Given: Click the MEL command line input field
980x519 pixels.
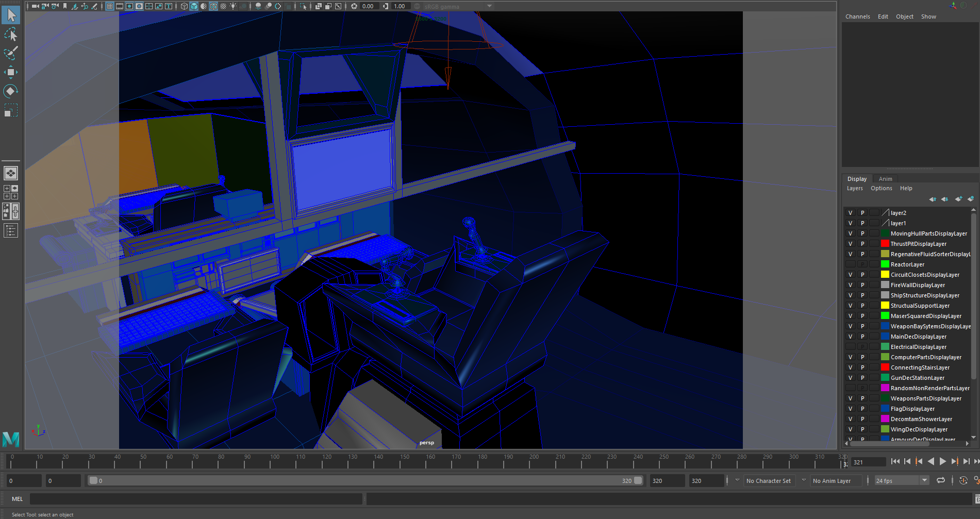Looking at the screenshot, I should (196, 499).
